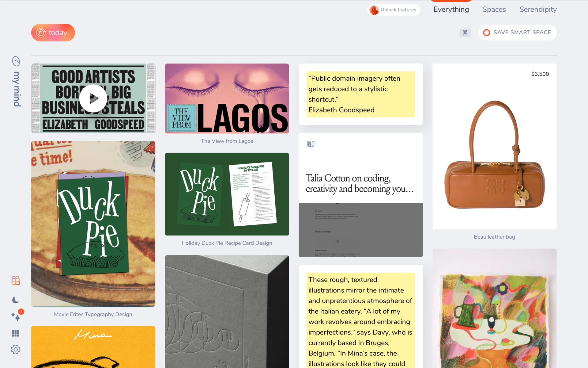Screen dimensions: 588x368
Task: Open Movie Frites Typography Design image
Action: (x=93, y=224)
